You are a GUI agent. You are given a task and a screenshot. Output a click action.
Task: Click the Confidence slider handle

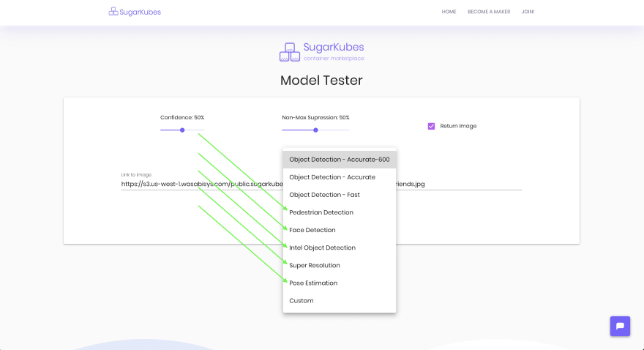tap(182, 130)
